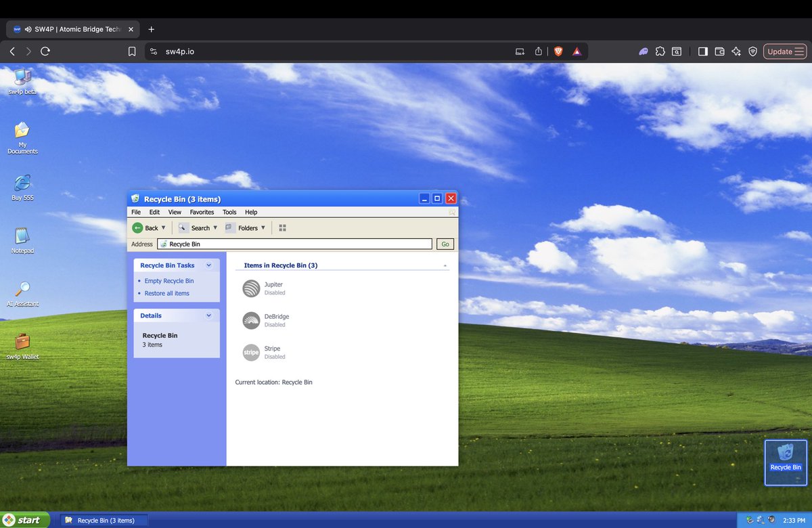
Task: Open the Favorites menu
Action: [x=202, y=212]
